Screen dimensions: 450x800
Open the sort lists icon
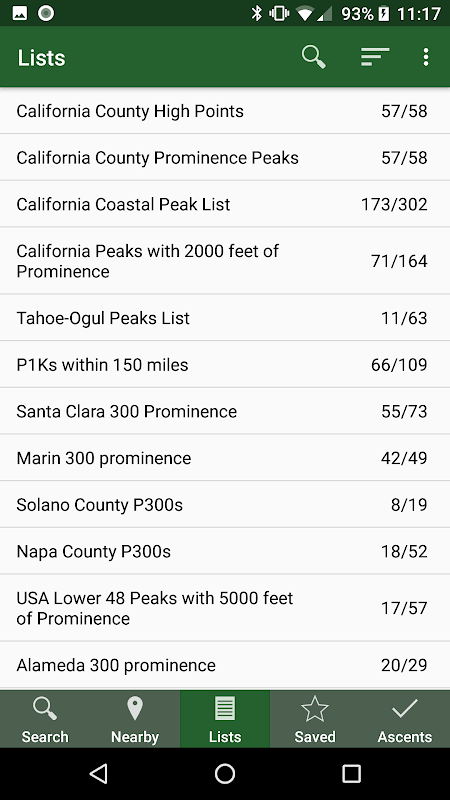tap(375, 57)
